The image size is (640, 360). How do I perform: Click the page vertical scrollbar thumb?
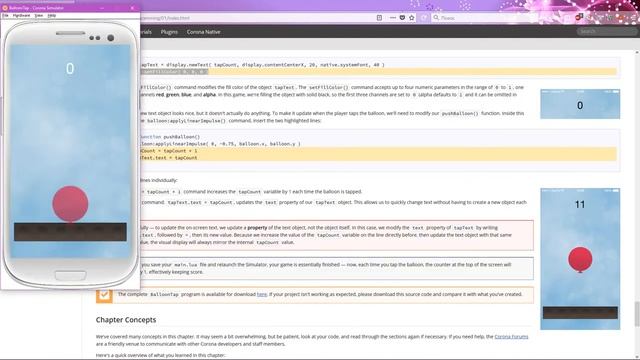click(x=637, y=314)
